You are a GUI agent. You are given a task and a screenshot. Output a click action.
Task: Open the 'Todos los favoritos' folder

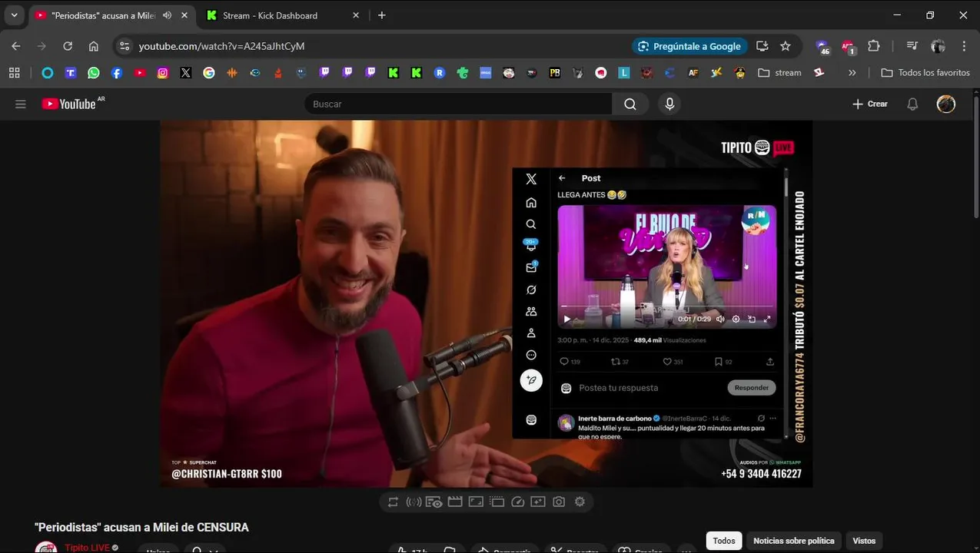click(925, 73)
